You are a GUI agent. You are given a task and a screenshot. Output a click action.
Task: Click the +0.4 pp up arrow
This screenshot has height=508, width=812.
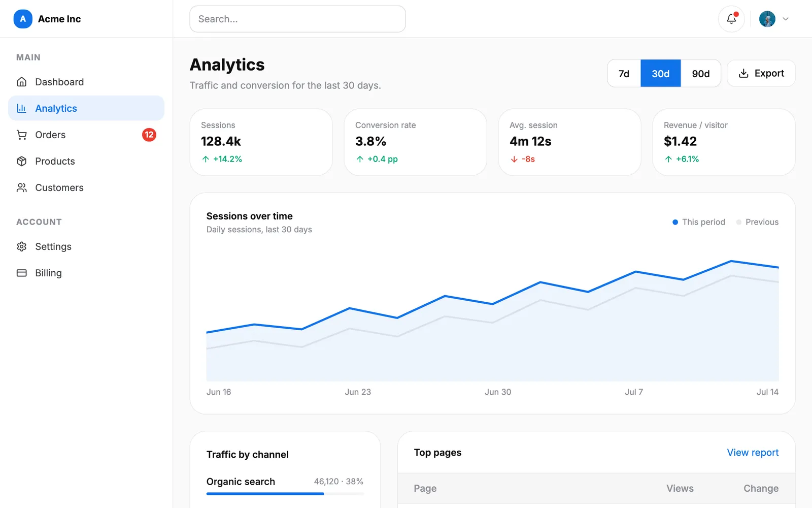pyautogui.click(x=360, y=159)
